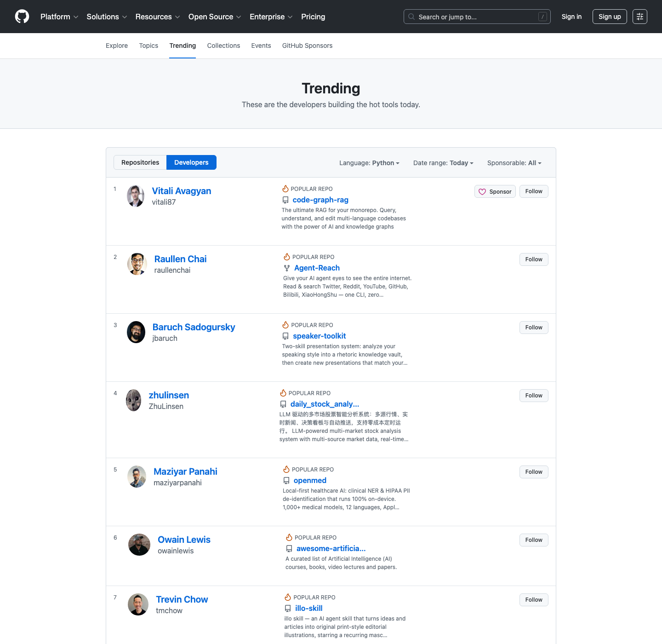Follow Owain Lewis
This screenshot has width=662, height=644.
tap(534, 540)
